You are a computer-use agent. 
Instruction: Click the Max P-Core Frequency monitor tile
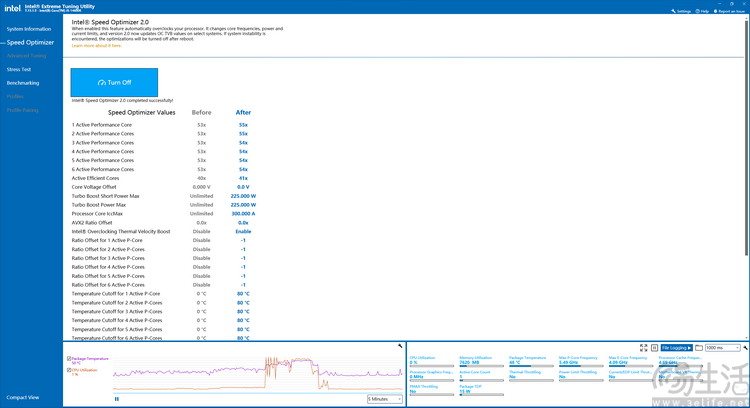(x=581, y=362)
